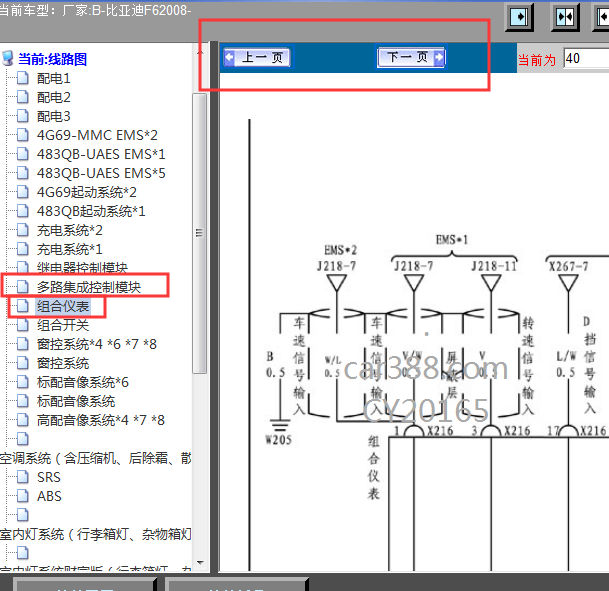Select 多路集成控制模块 in the tree
The width and height of the screenshot is (609, 591).
coord(89,287)
